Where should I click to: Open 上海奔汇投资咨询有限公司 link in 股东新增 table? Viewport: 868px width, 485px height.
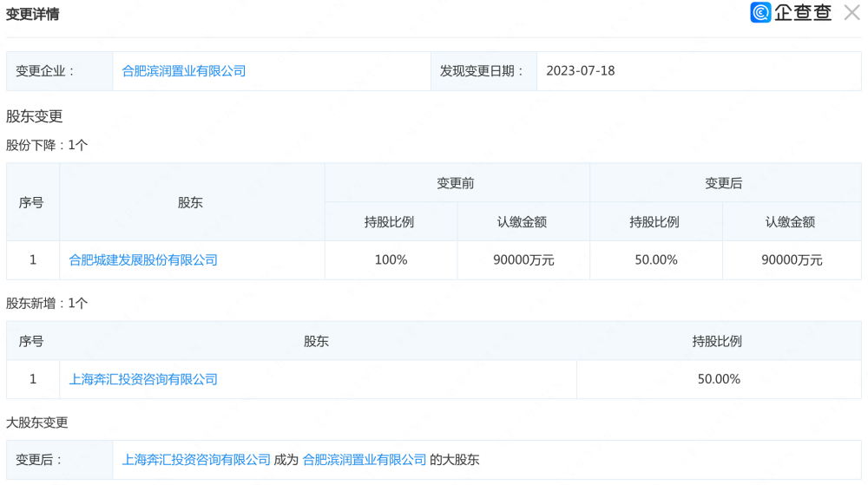pyautogui.click(x=143, y=379)
